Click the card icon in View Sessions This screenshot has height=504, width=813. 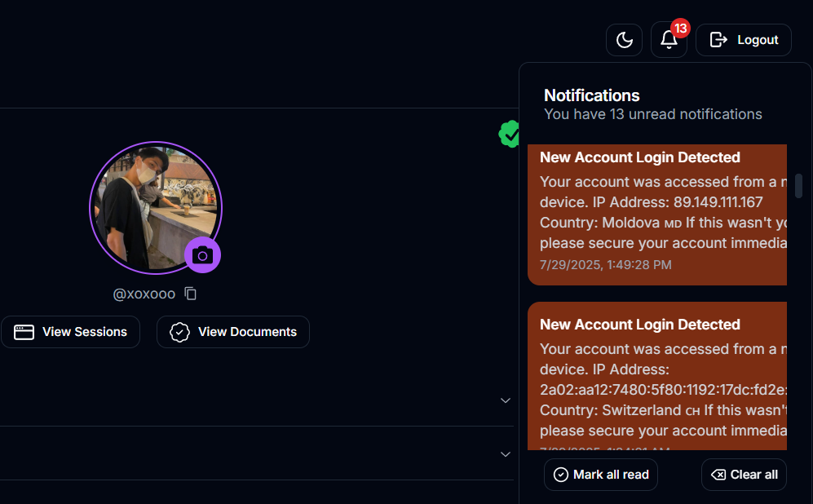point(24,332)
